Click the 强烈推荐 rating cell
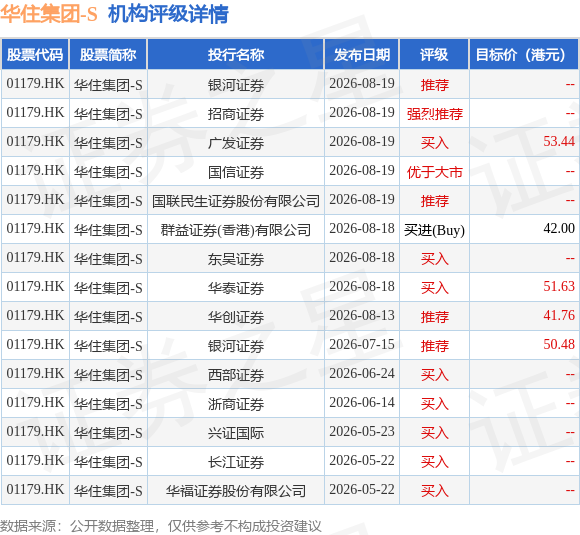The width and height of the screenshot is (580, 535). [434, 114]
